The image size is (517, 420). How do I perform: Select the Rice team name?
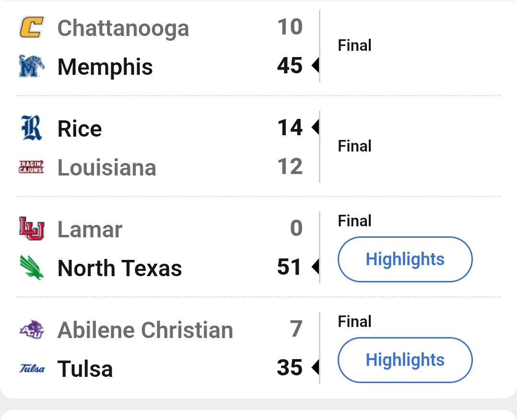pyautogui.click(x=80, y=129)
